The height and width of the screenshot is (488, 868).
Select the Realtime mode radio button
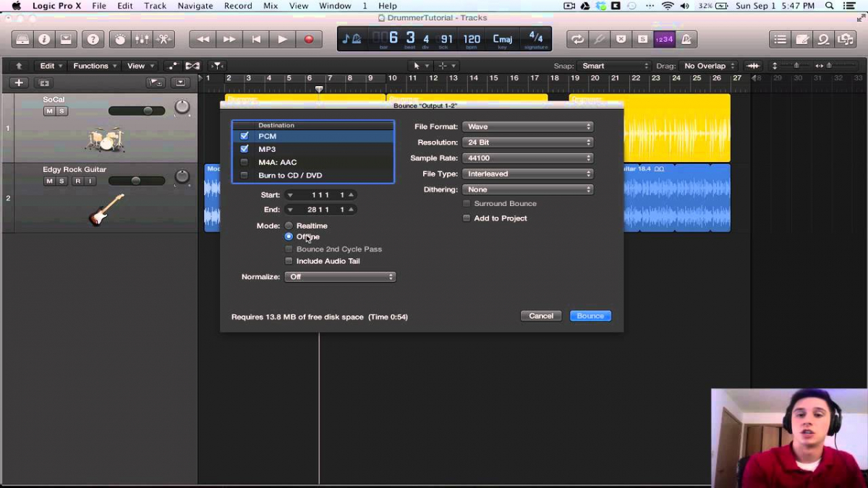(x=289, y=226)
